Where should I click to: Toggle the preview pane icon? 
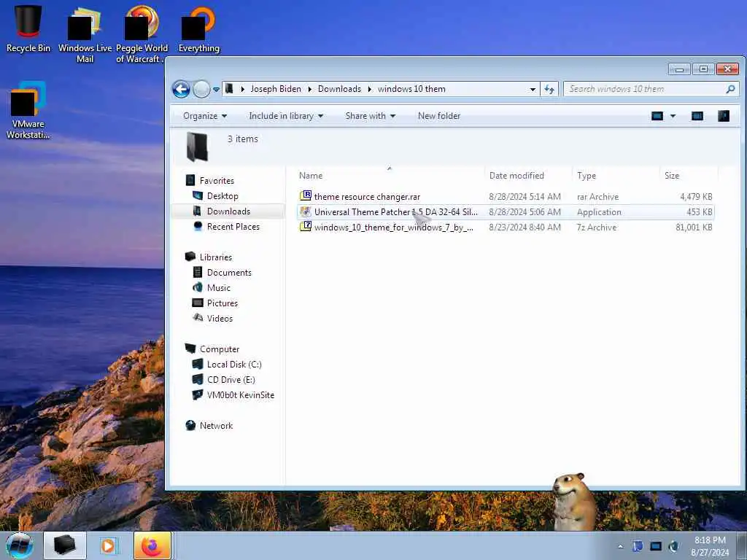pyautogui.click(x=697, y=116)
